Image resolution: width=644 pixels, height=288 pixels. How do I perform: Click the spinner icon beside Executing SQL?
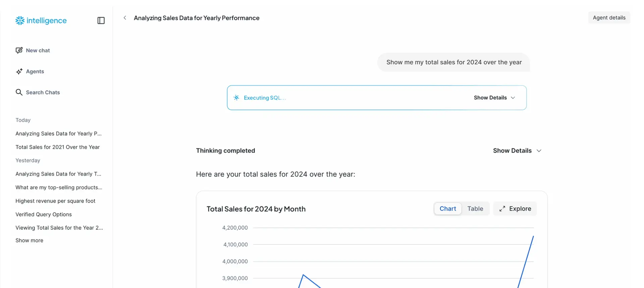[236, 97]
